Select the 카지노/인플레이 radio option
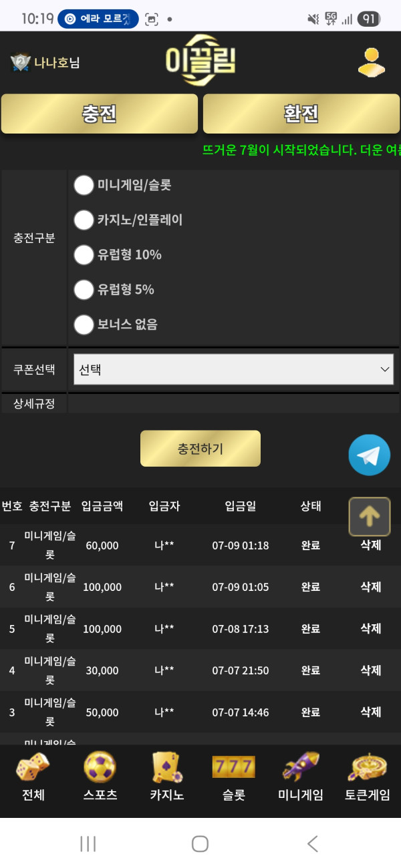Image resolution: width=401 pixels, height=868 pixels. 84,220
